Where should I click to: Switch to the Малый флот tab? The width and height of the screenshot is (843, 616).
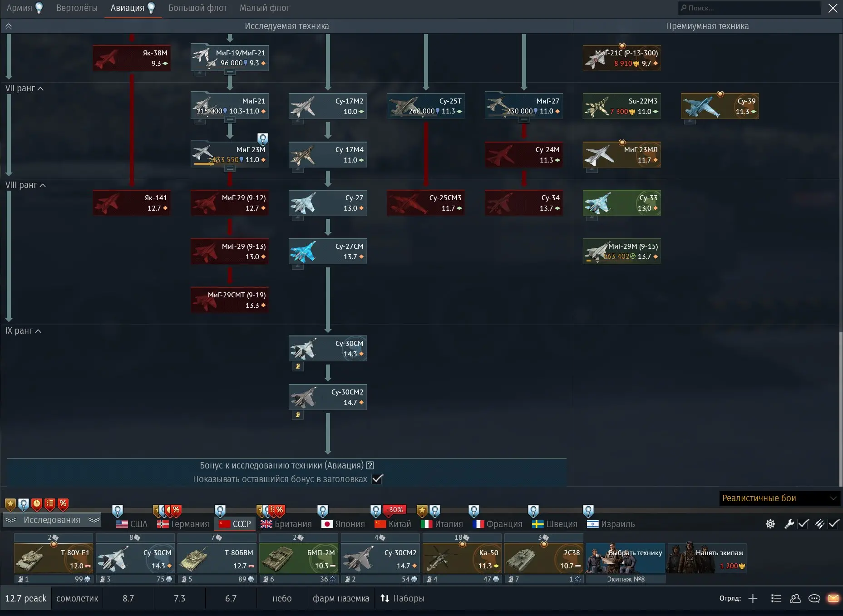(x=264, y=8)
